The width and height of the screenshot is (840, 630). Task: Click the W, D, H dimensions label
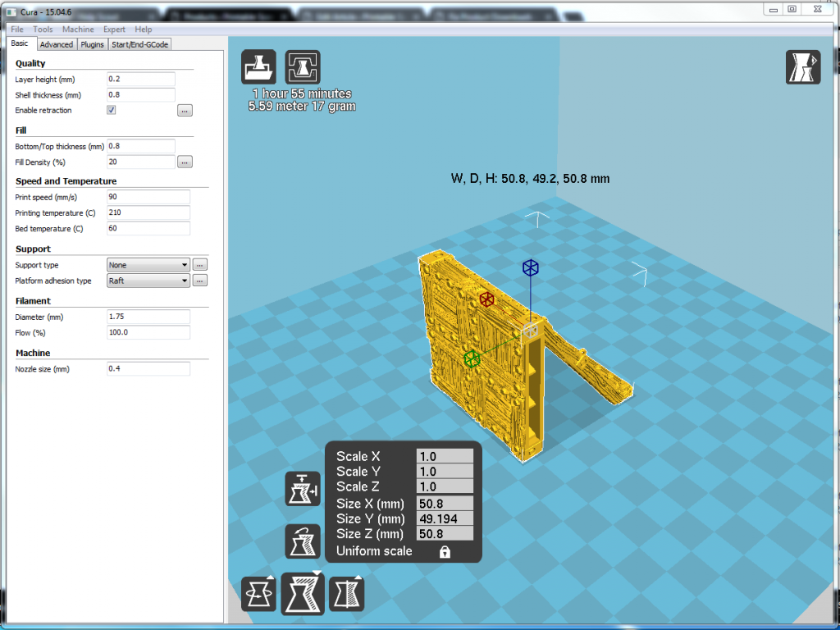pos(531,178)
